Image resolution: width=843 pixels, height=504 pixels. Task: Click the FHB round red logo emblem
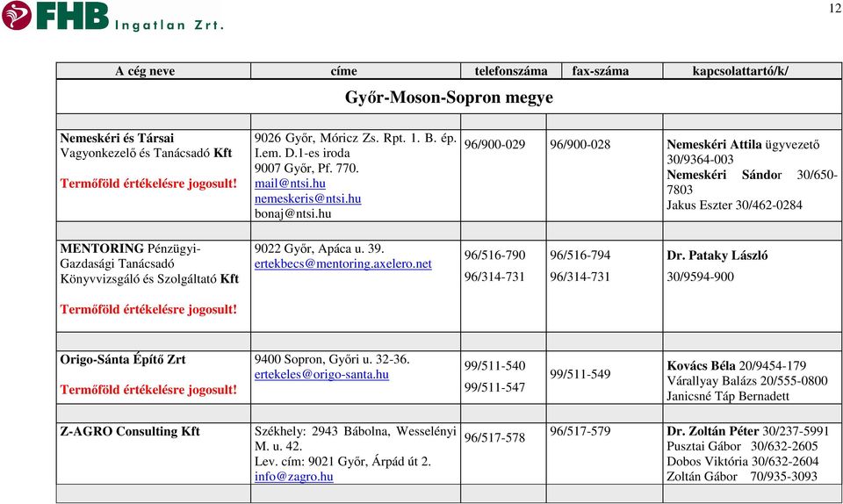(17, 15)
